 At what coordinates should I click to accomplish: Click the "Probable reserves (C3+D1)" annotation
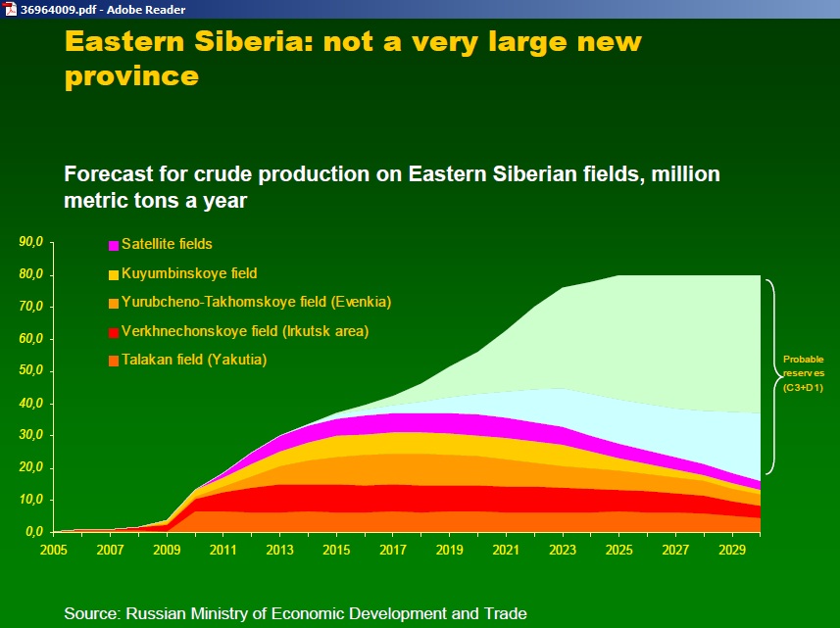click(x=803, y=373)
